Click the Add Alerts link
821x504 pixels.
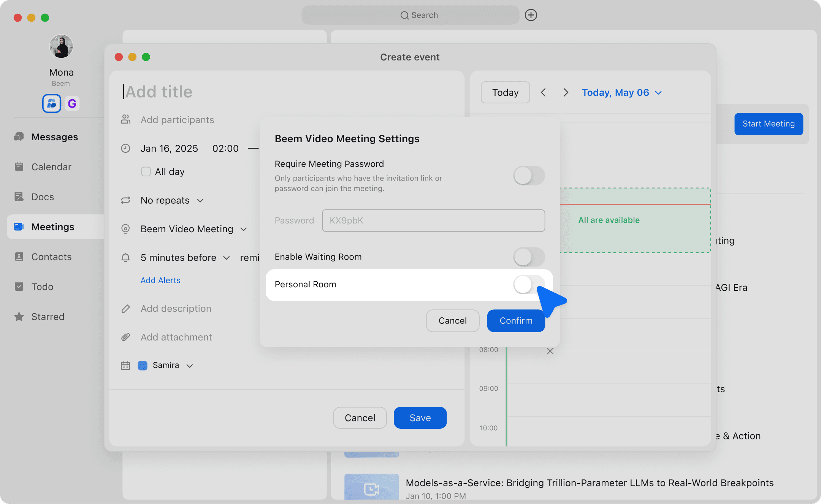pyautogui.click(x=160, y=280)
